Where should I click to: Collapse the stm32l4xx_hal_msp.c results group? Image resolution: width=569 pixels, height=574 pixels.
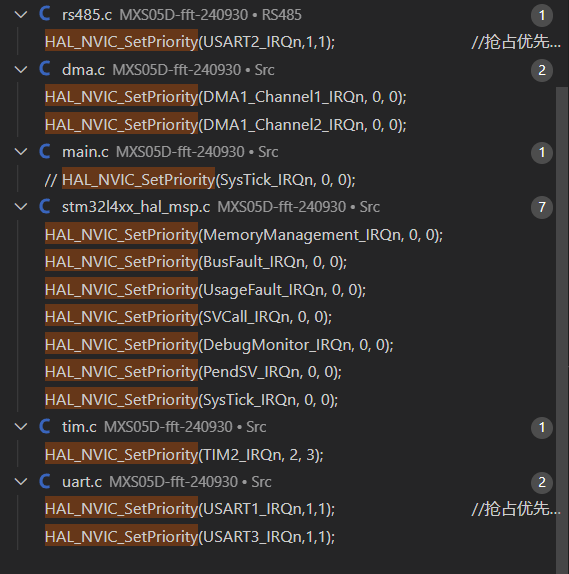[21, 207]
